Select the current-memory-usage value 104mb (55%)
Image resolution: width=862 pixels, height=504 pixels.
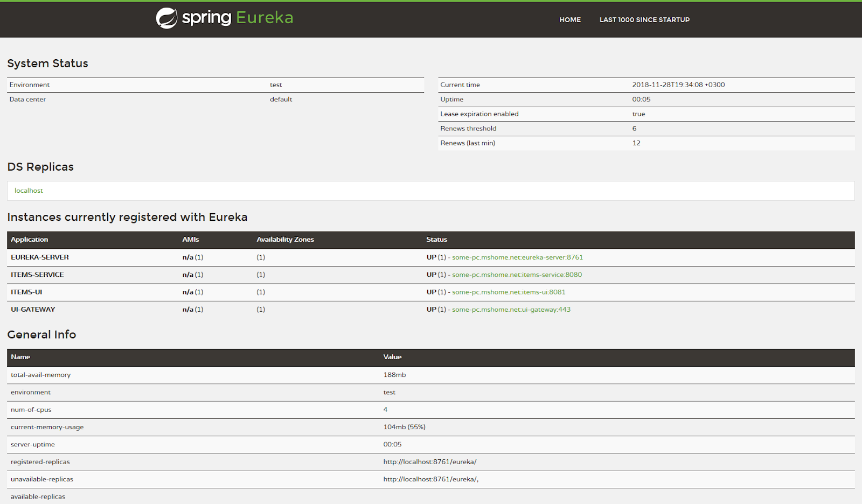(404, 427)
